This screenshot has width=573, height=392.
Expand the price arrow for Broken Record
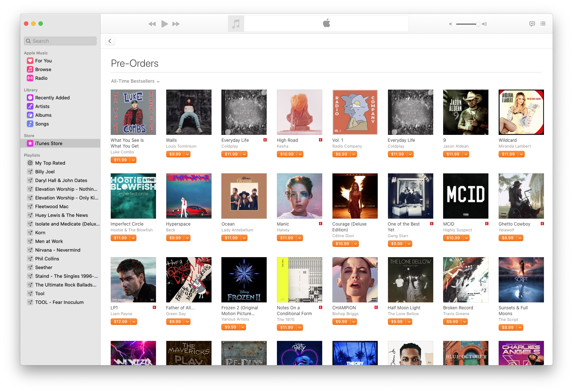[x=465, y=322]
